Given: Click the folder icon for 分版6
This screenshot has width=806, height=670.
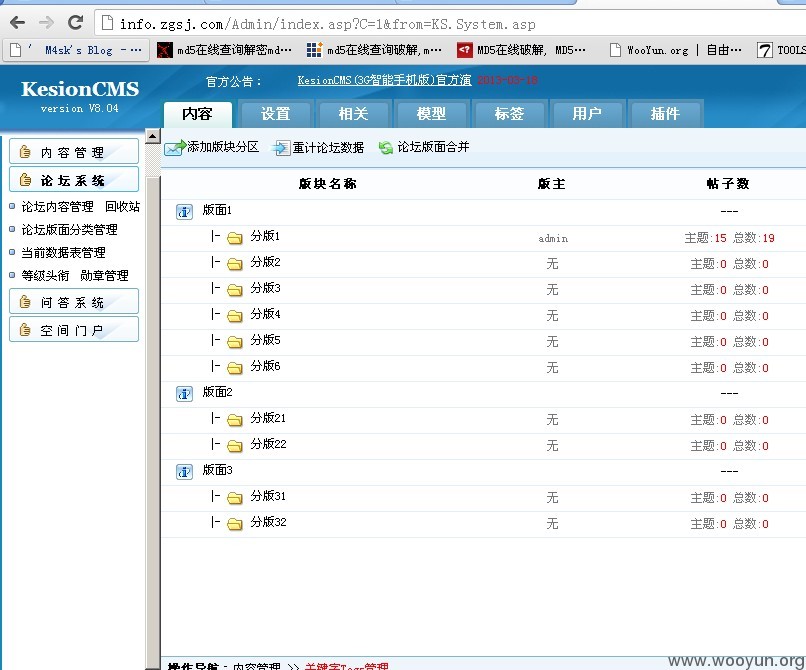Looking at the screenshot, I should click(x=235, y=368).
